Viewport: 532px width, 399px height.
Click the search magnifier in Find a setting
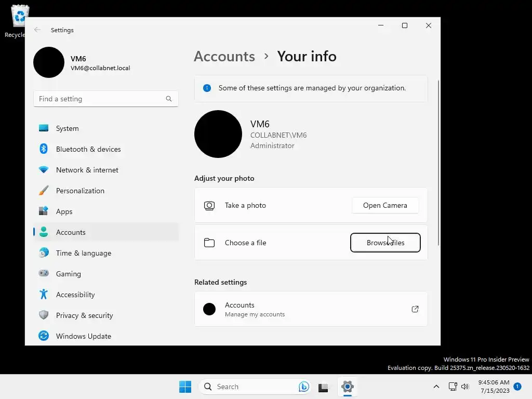point(169,99)
